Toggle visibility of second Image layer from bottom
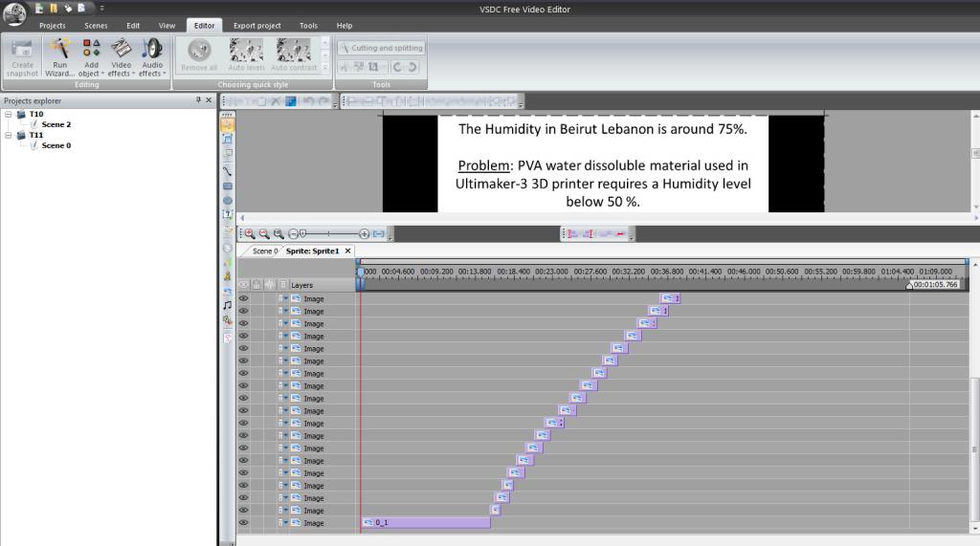This screenshot has height=546, width=980. (x=244, y=511)
